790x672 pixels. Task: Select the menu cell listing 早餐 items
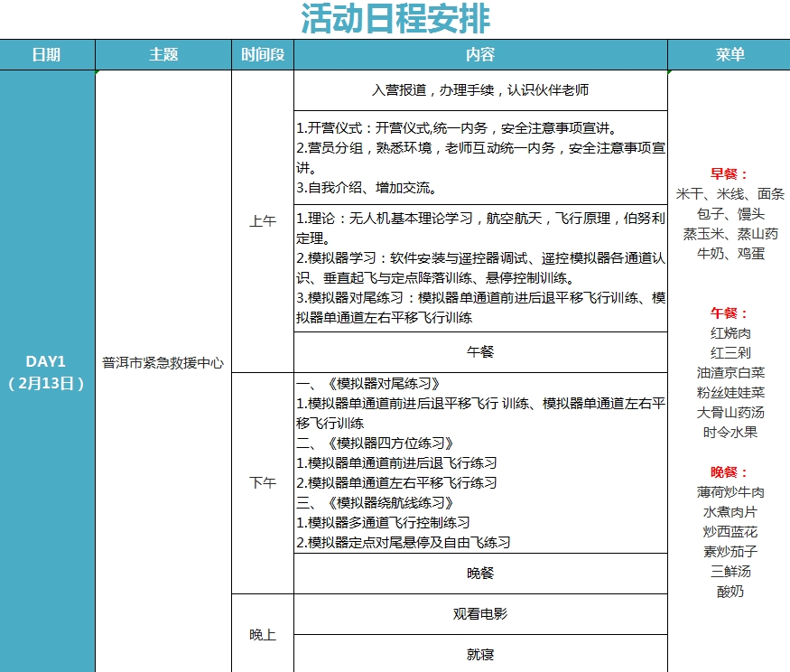click(730, 214)
